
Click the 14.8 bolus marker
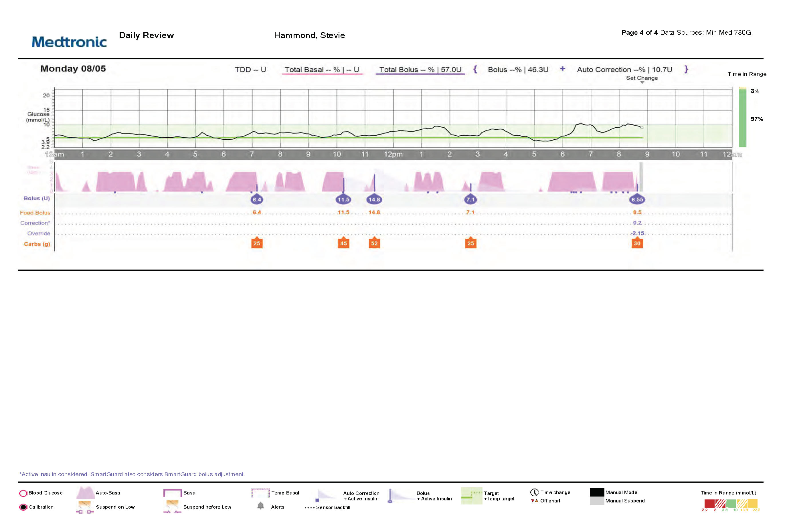coord(374,199)
